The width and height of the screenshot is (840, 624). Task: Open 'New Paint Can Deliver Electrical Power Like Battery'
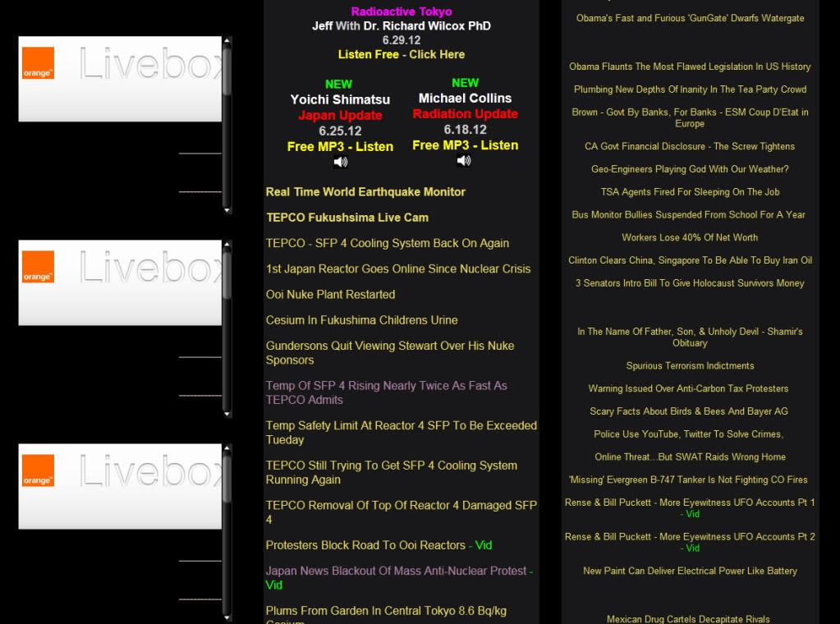[690, 571]
